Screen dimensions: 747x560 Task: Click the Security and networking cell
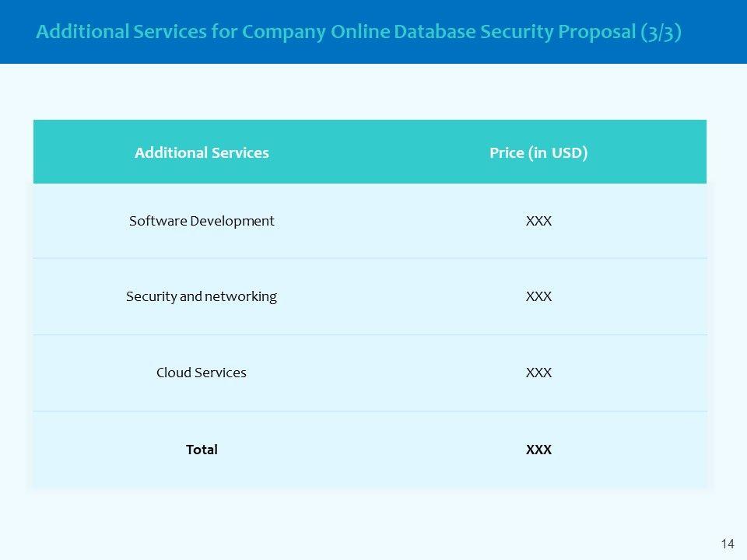coord(202,296)
